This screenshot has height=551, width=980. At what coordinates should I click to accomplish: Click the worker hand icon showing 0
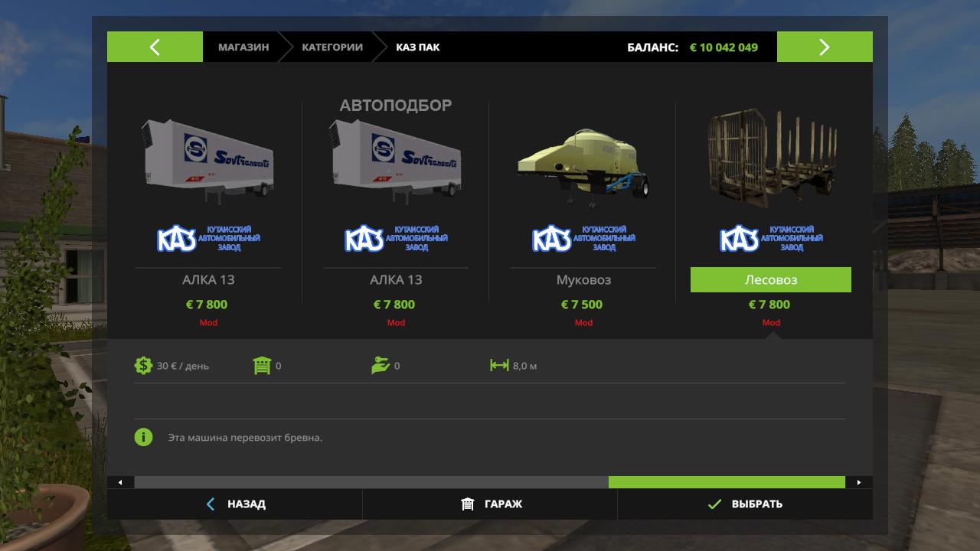(381, 366)
